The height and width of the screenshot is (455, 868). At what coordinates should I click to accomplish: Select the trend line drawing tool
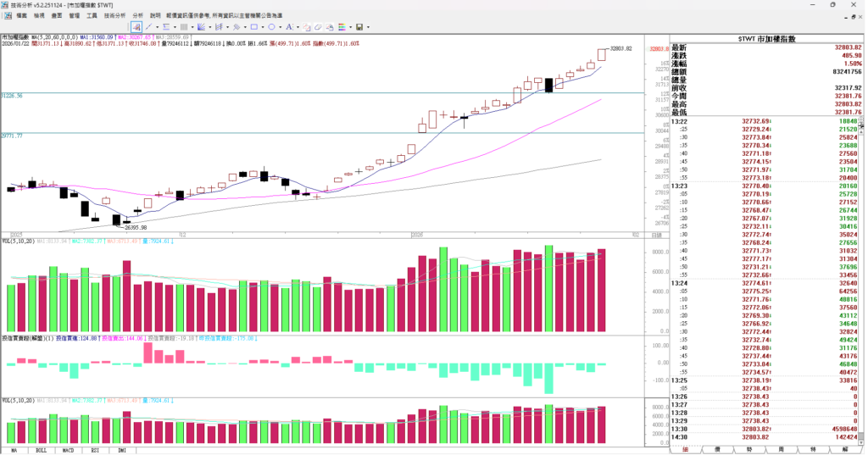pos(148,27)
